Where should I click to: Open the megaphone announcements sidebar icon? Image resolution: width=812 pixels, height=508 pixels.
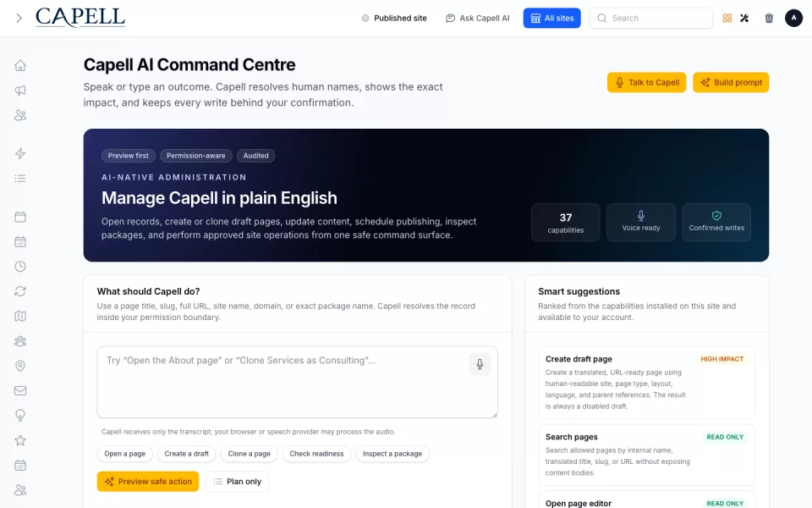pos(20,91)
